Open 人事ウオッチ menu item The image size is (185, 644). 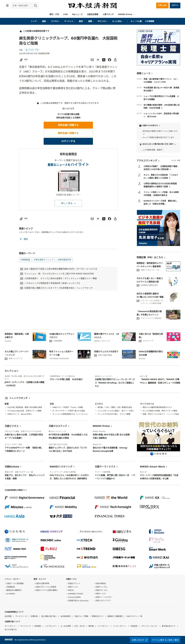[108, 14]
